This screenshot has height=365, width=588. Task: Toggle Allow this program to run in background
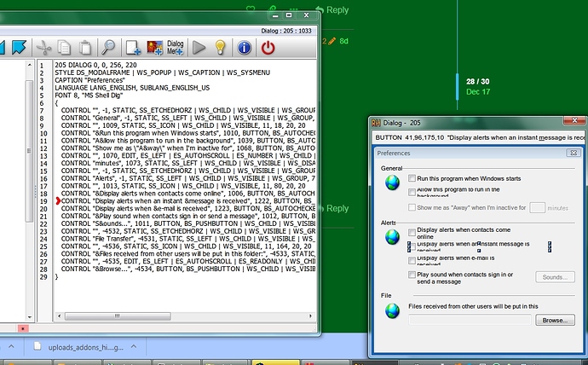pyautogui.click(x=412, y=192)
